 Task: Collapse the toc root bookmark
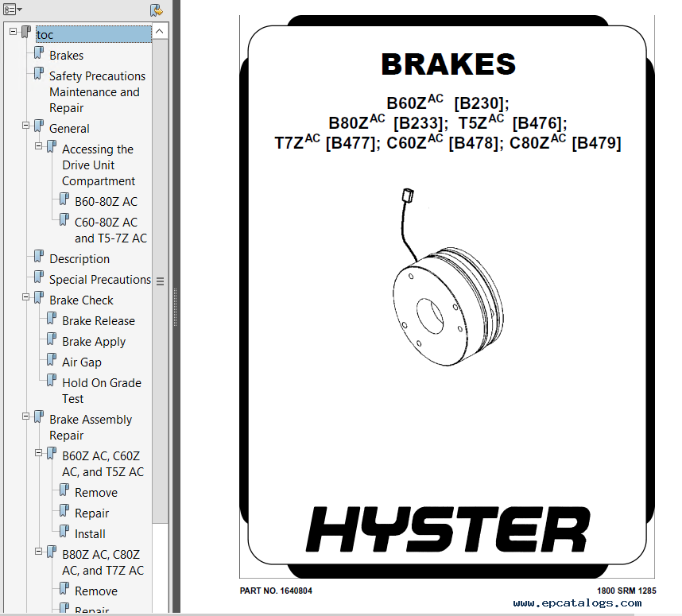pos(13,31)
